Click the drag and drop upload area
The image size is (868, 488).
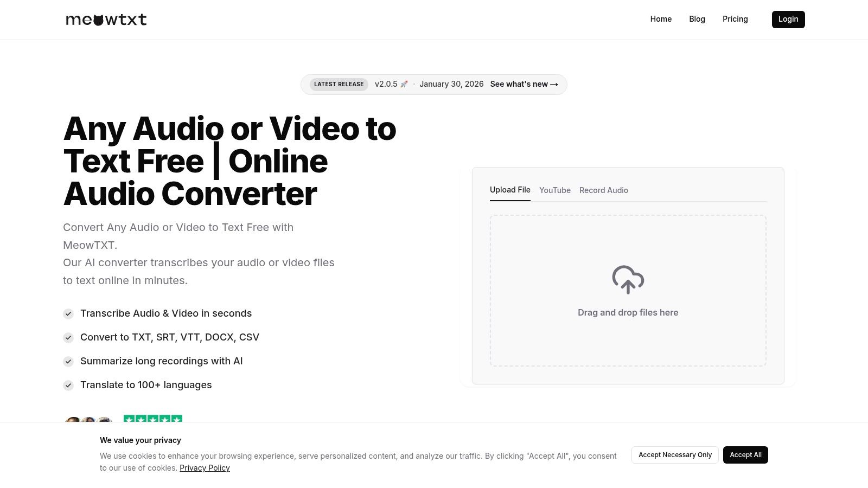click(628, 291)
